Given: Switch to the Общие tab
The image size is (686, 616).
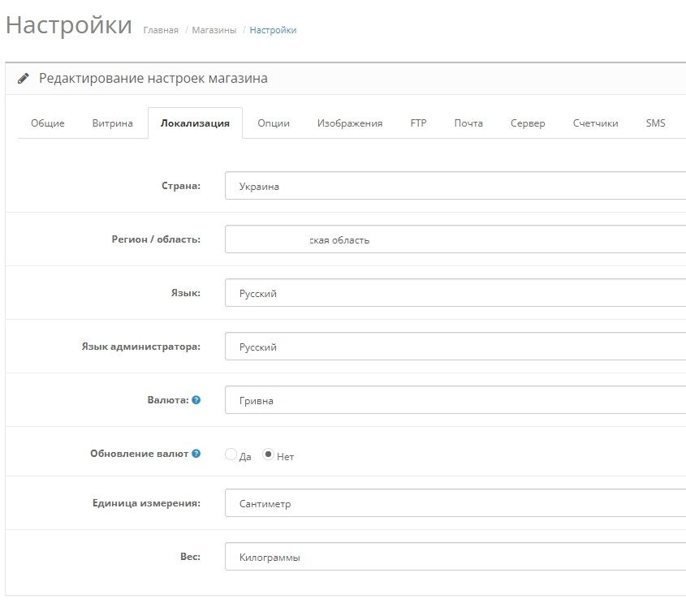Looking at the screenshot, I should (48, 123).
